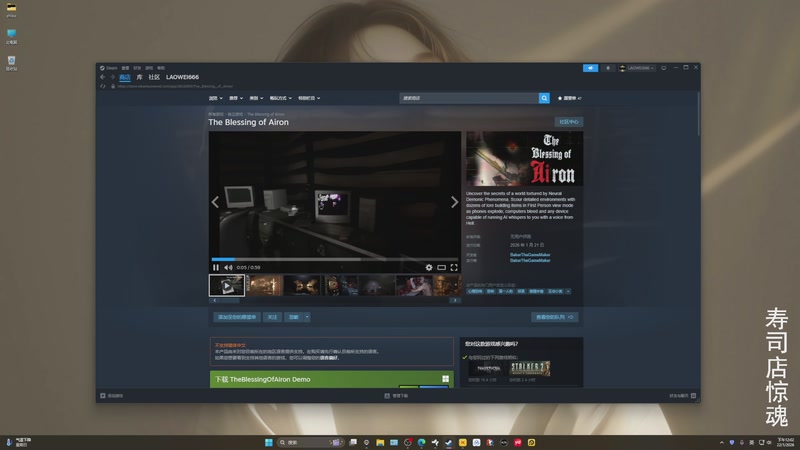
Task: Open the Steam menu
Action: coord(109,68)
